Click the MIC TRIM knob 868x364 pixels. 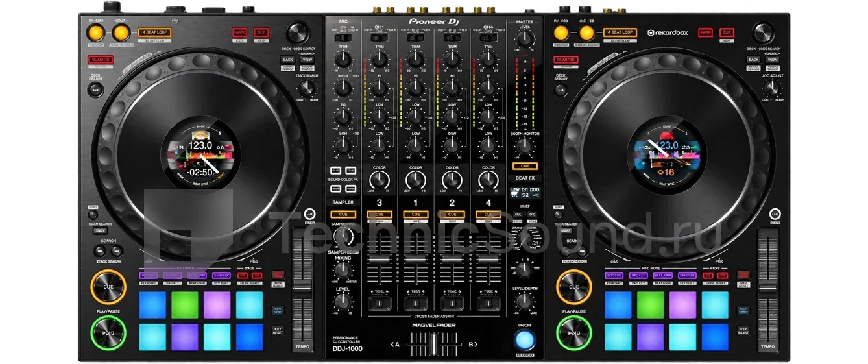[343, 60]
